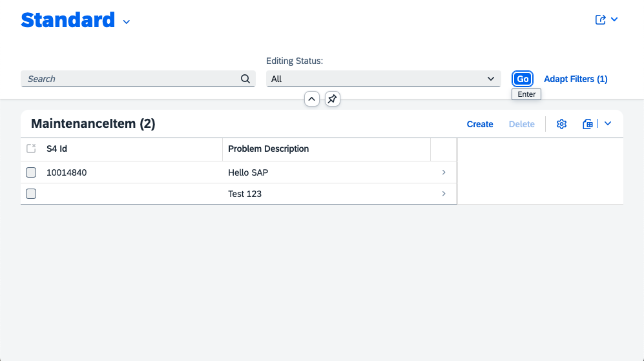Select the checkbox for row 10014840
This screenshot has width=644, height=361.
(31, 172)
